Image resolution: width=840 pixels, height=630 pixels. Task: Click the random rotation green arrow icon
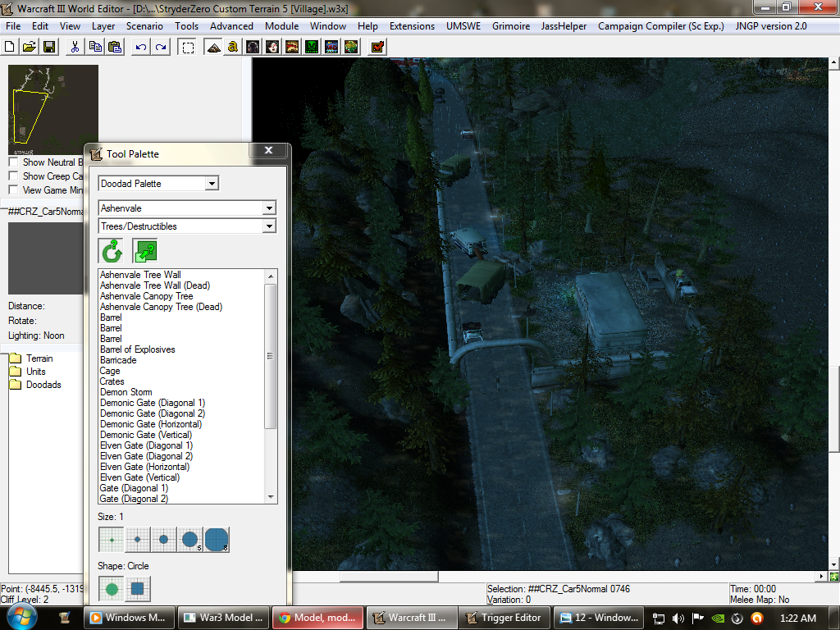point(112,251)
